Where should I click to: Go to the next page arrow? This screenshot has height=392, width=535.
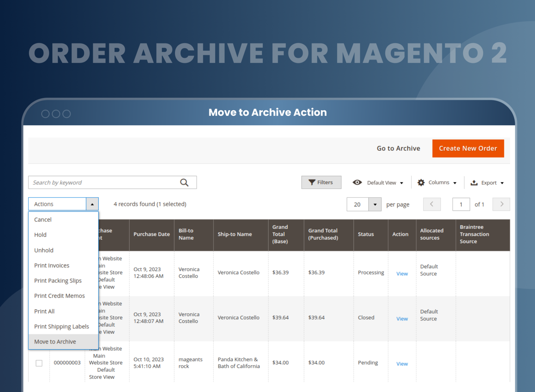[x=501, y=204]
